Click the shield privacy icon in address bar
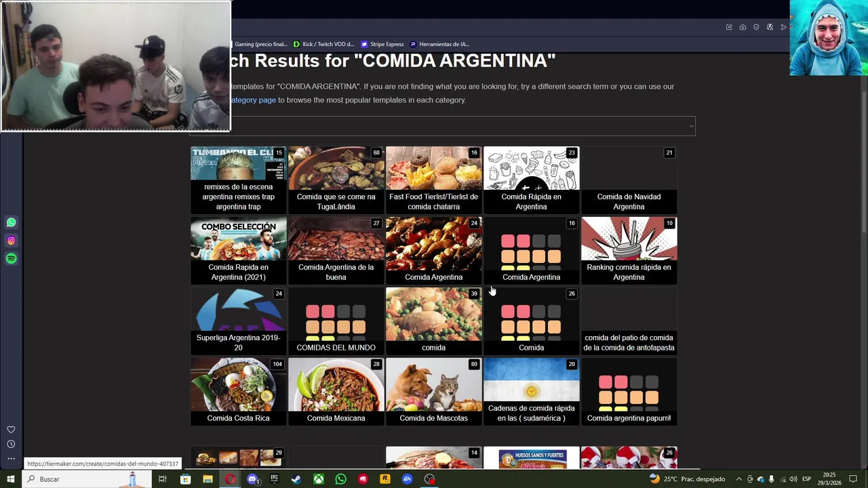 (756, 27)
